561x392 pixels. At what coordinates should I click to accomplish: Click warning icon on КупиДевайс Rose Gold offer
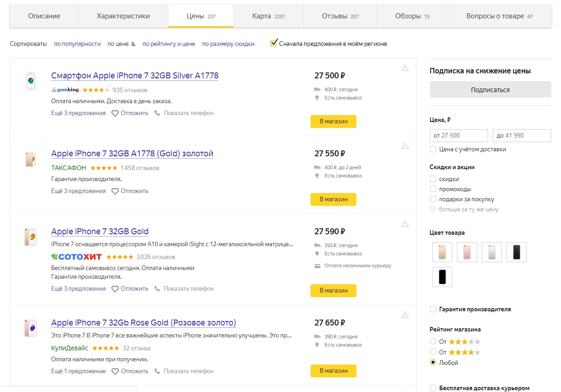point(405,315)
